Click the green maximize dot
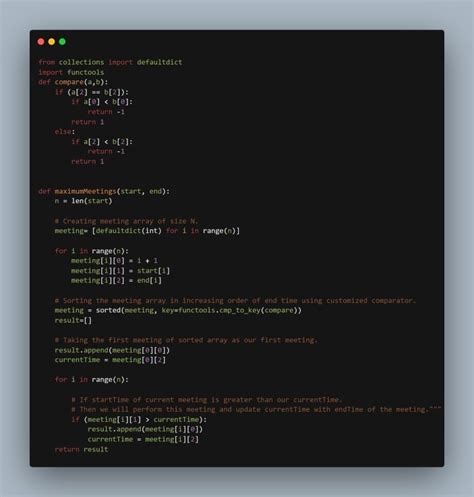Image resolution: width=474 pixels, height=497 pixels. [x=62, y=42]
